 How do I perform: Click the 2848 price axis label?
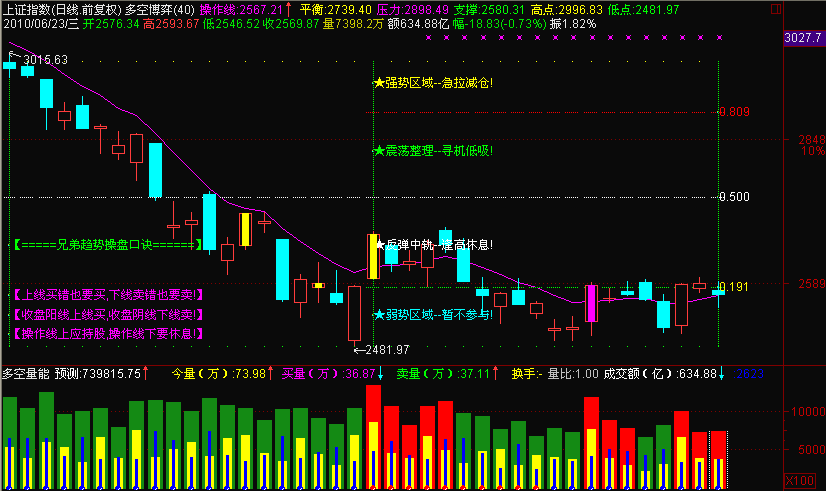(812, 140)
